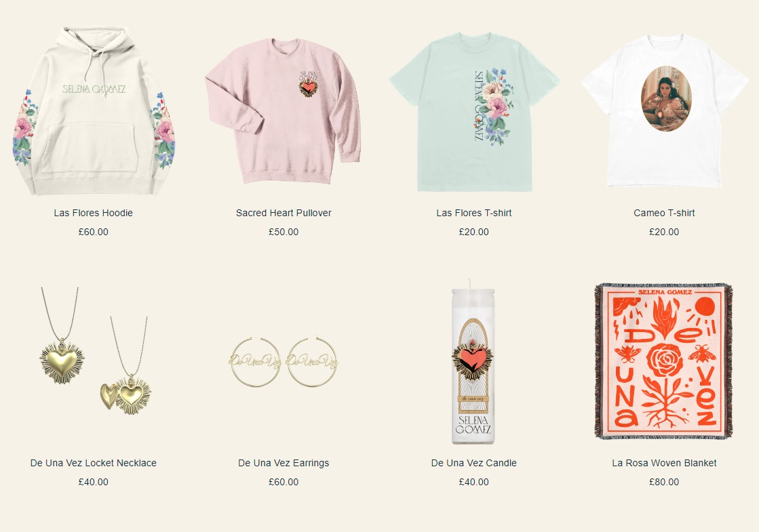Screen dimensions: 759x532
Task: Open the Sacred Heart Pullover title link
Action: click(284, 213)
